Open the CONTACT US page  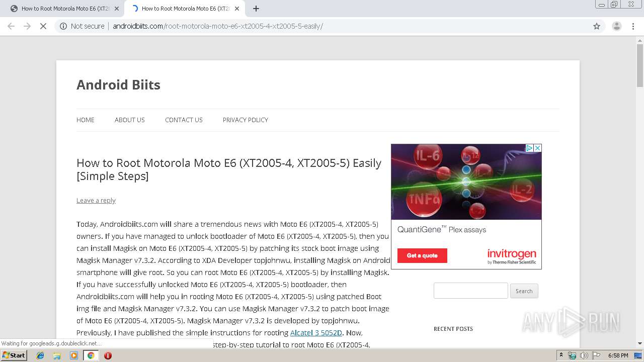[184, 120]
